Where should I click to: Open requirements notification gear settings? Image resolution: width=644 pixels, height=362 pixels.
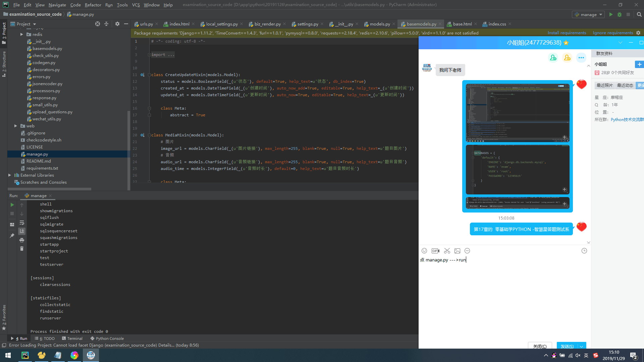[x=638, y=33]
